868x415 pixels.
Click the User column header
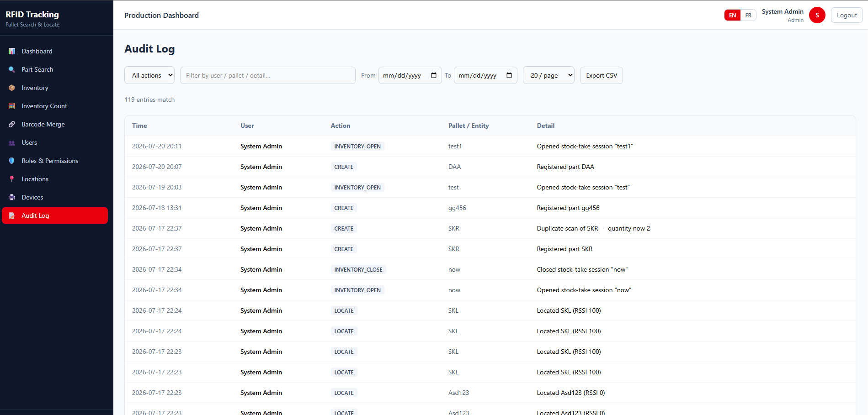(247, 126)
